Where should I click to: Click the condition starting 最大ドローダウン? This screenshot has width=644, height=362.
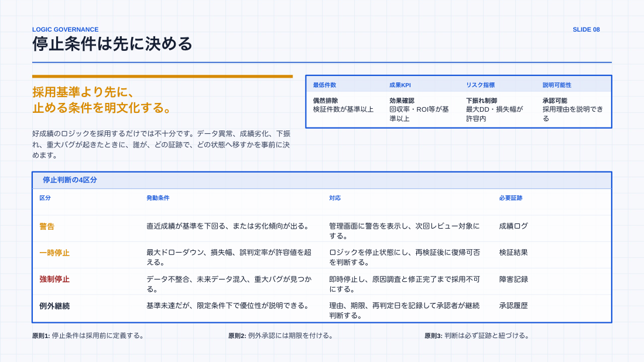(229, 257)
